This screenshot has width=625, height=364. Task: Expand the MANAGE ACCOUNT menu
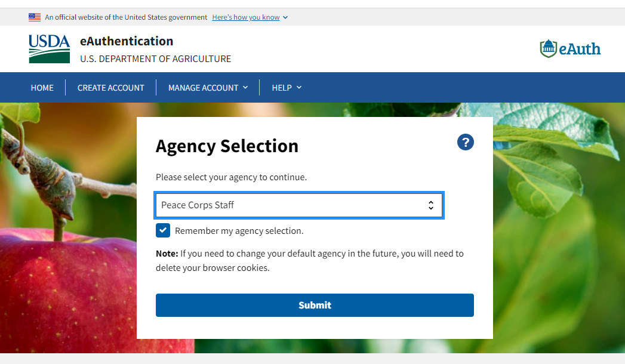tap(204, 87)
